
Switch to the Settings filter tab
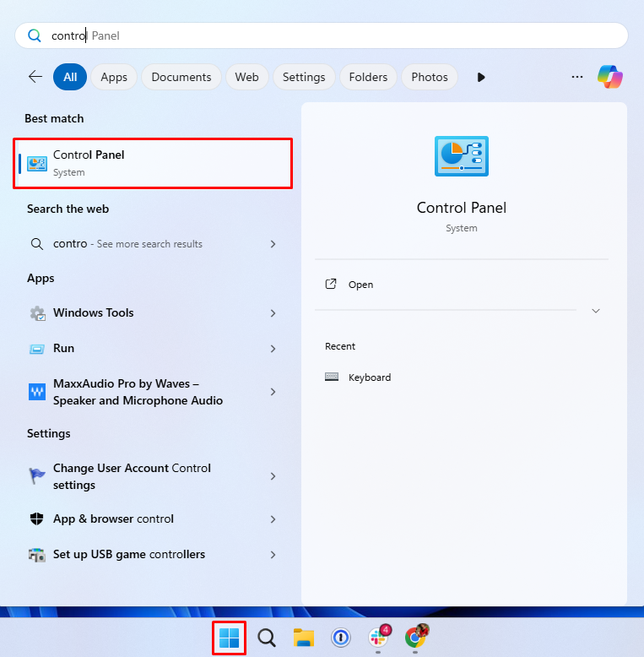(304, 77)
